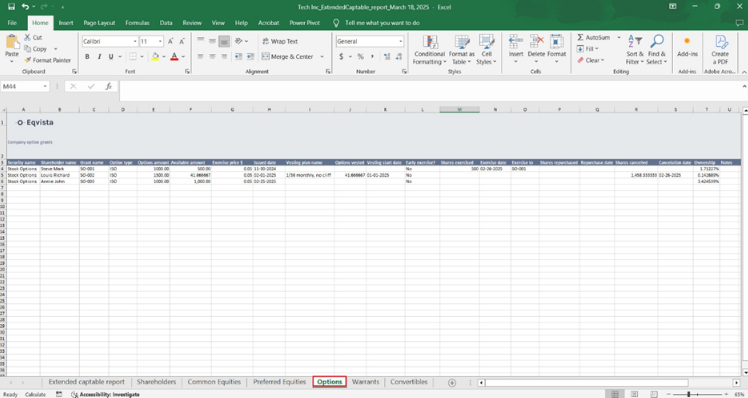Open the General number format dropdown

click(x=400, y=42)
